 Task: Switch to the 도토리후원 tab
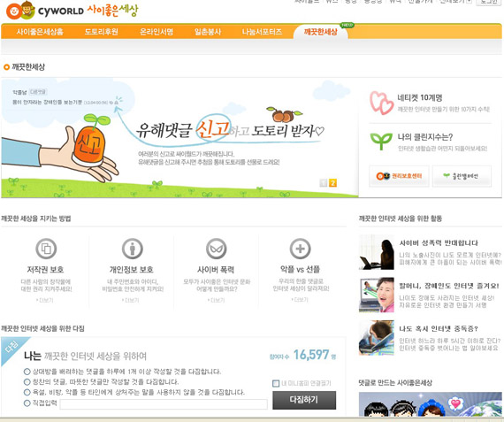pos(102,32)
